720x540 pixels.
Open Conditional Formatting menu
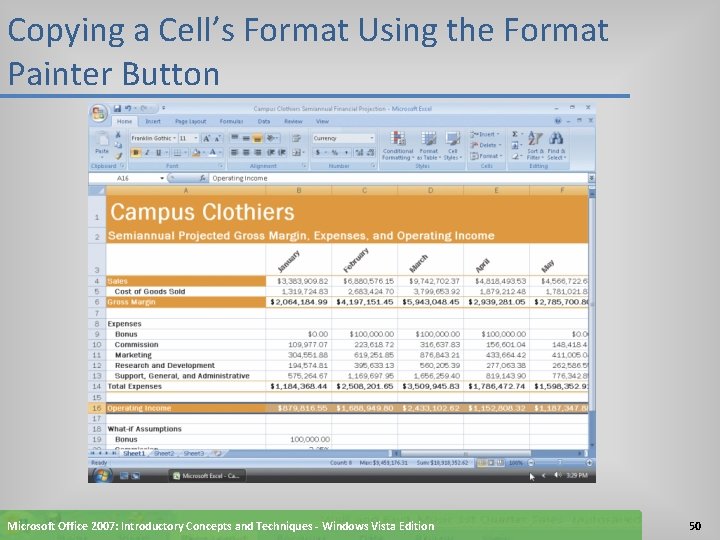click(x=398, y=146)
